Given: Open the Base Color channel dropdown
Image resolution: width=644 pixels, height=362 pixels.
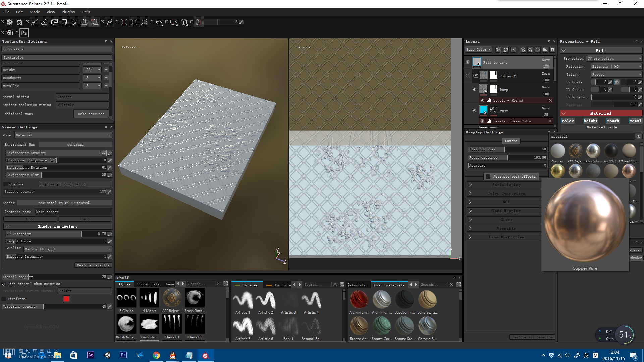Looking at the screenshot, I should [478, 49].
